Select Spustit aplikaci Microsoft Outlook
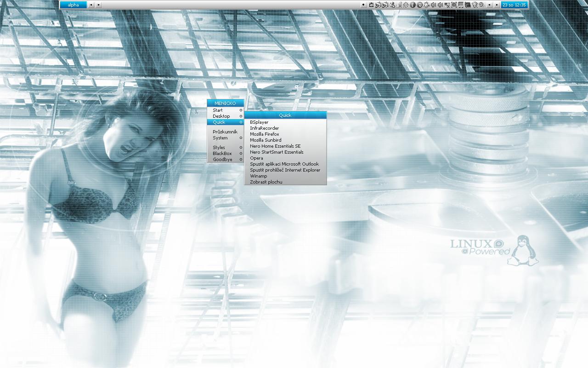Image resolution: width=588 pixels, height=368 pixels. pos(285,164)
